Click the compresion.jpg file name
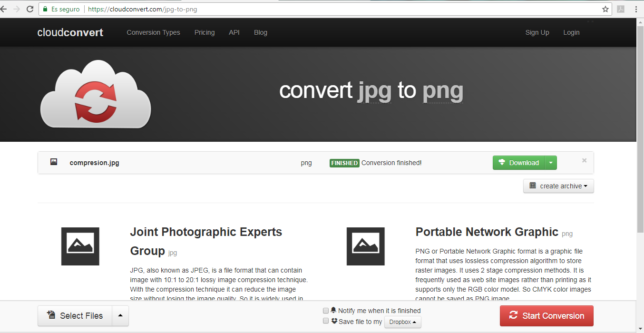 tap(94, 163)
